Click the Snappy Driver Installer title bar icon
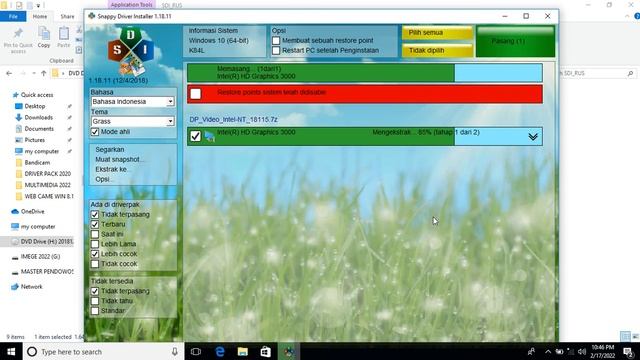Screen dimensions: 640x360 tap(92, 16)
